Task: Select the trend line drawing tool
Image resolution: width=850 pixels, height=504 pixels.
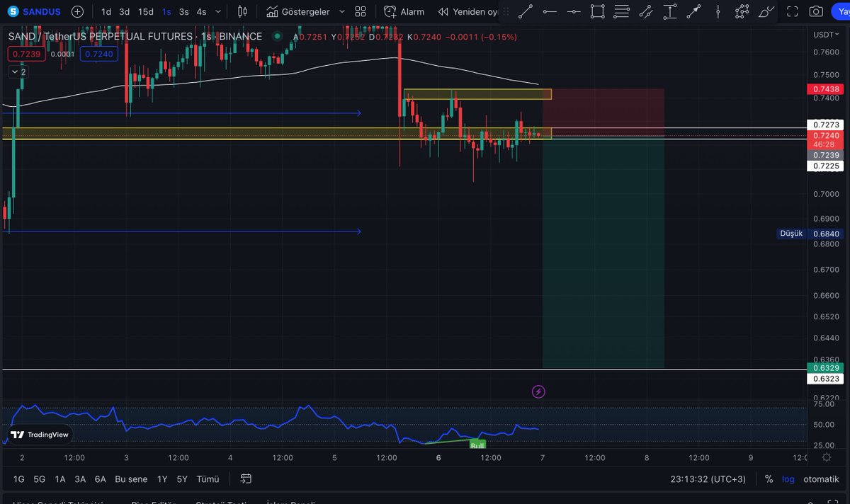Action: coord(526,12)
